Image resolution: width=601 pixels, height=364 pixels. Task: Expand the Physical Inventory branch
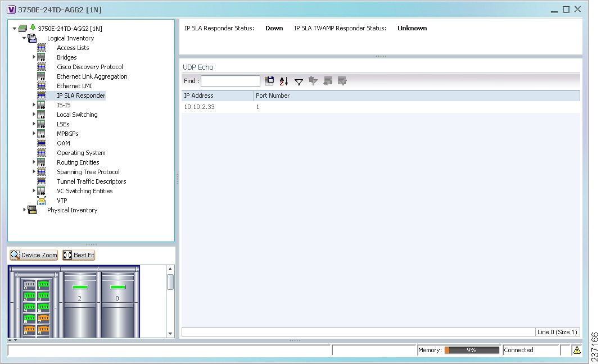(x=24, y=210)
